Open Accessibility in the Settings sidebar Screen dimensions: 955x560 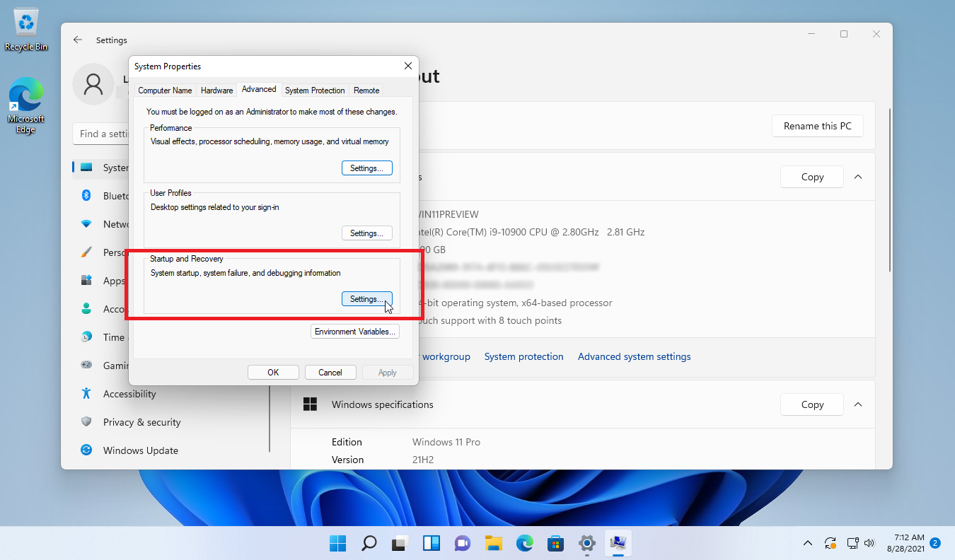click(x=129, y=394)
